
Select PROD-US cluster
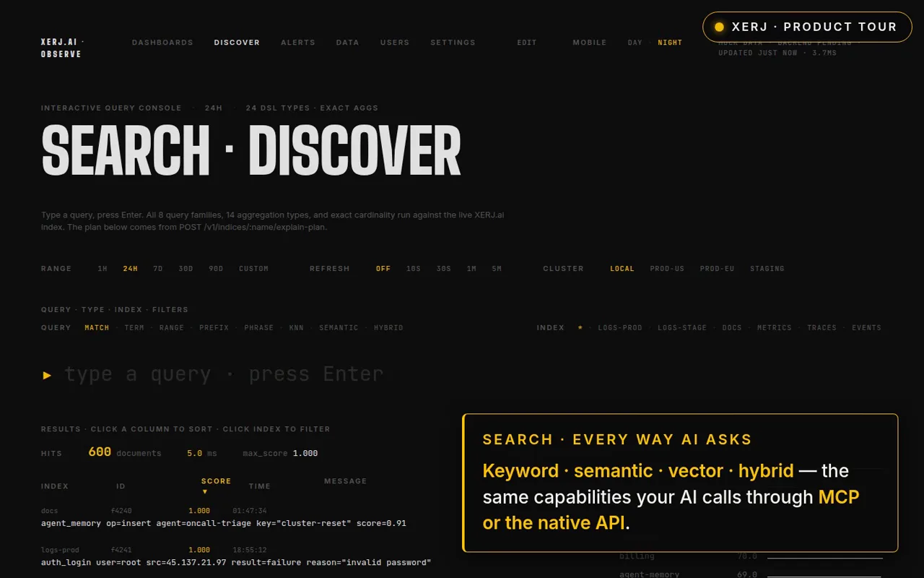(667, 269)
